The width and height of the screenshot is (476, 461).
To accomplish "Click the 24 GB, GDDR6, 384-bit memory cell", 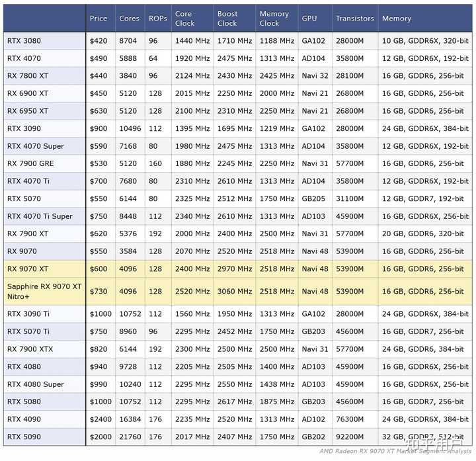I will click(x=423, y=349).
